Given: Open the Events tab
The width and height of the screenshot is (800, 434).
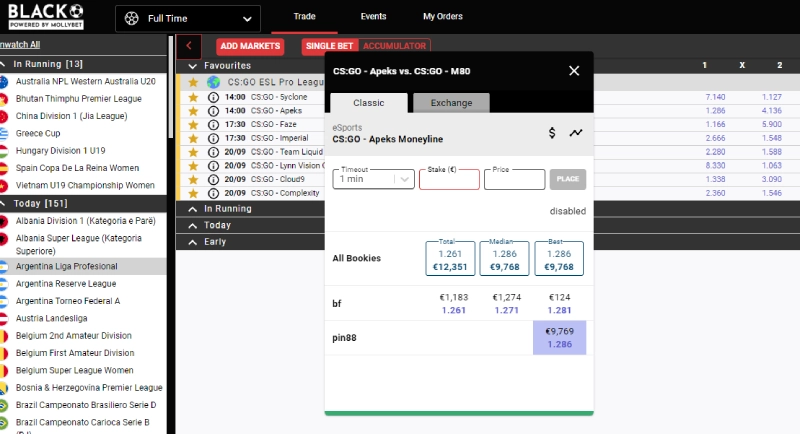Looking at the screenshot, I should (373, 16).
